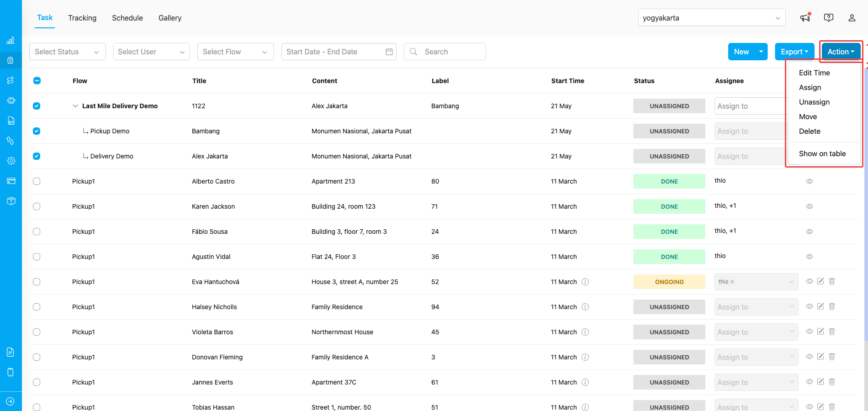Open the puzzle integration icon in sidebar
This screenshot has height=411, width=868.
(x=11, y=100)
